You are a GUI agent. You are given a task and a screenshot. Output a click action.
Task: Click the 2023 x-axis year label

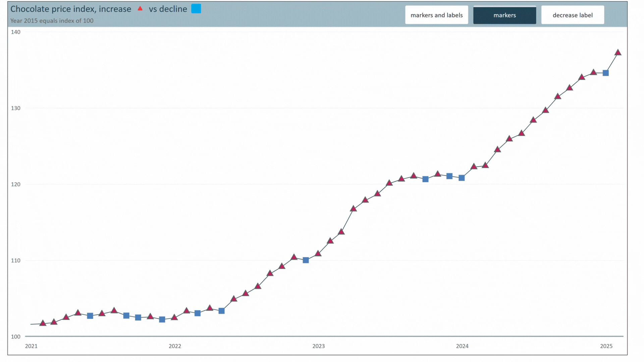coord(318,346)
